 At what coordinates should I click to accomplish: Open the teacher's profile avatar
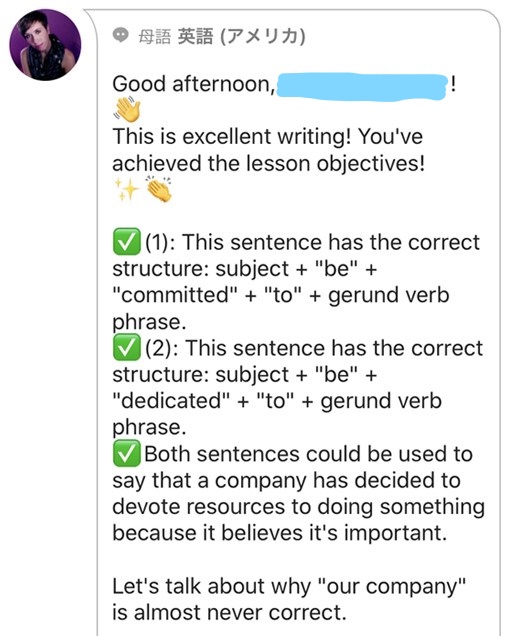(45, 45)
